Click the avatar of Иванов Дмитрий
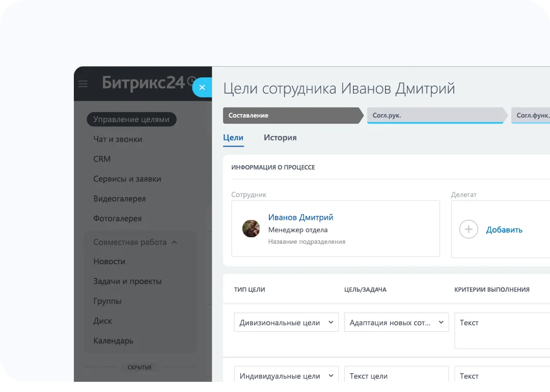Screen dimensions: 550x392 (x=251, y=229)
